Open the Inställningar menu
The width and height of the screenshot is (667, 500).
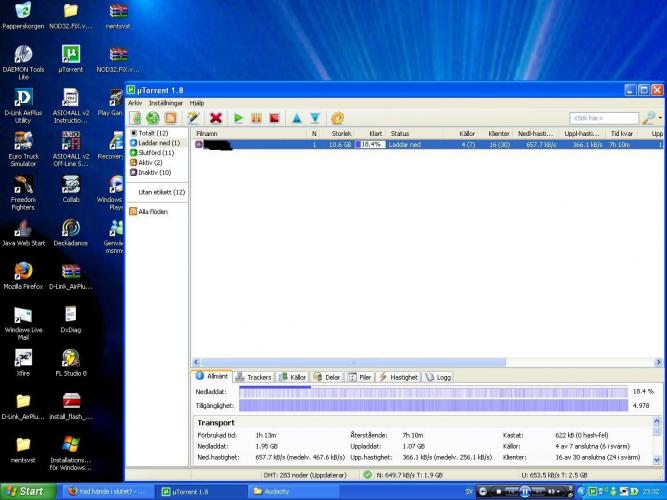[x=165, y=103]
